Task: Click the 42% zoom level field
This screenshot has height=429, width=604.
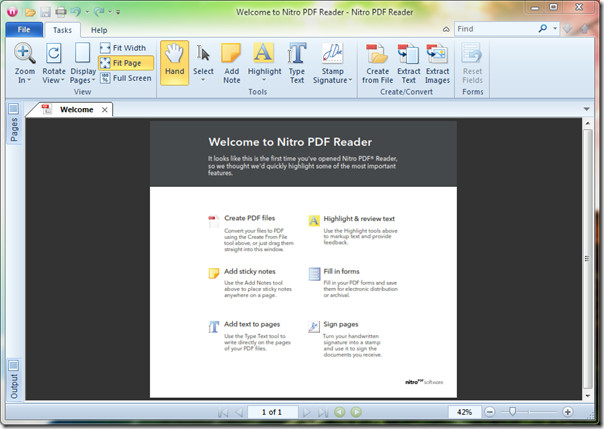Action: (x=464, y=412)
